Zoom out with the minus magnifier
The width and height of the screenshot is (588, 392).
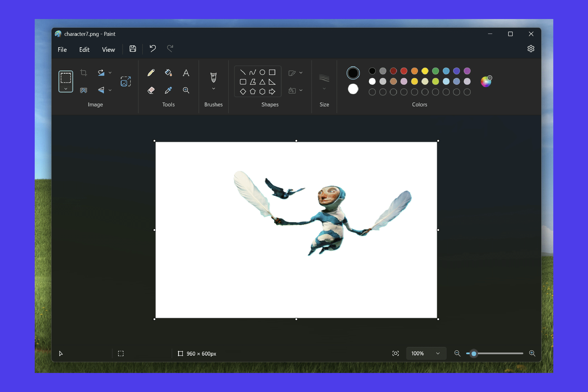click(457, 353)
